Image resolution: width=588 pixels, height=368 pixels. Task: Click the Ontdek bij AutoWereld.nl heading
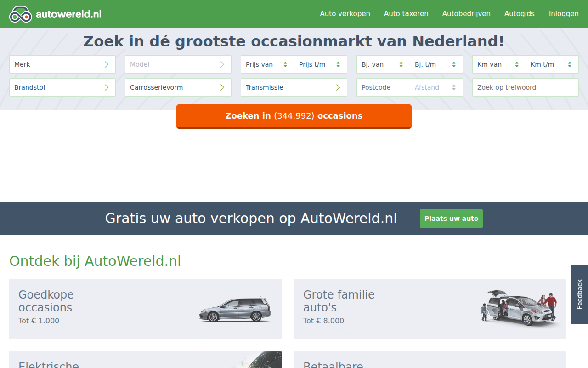point(95,261)
